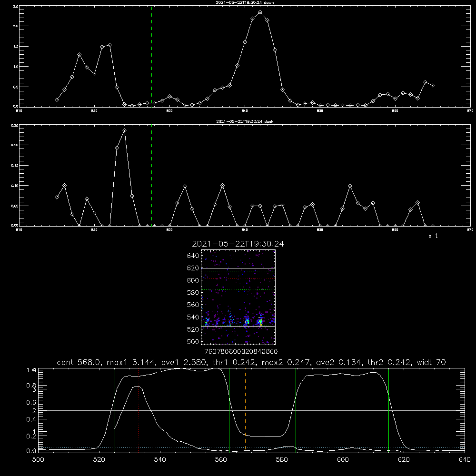Click the '0.0' y-axis label of the bottom plot
This screenshot has height=476, width=476.
click(x=31, y=451)
